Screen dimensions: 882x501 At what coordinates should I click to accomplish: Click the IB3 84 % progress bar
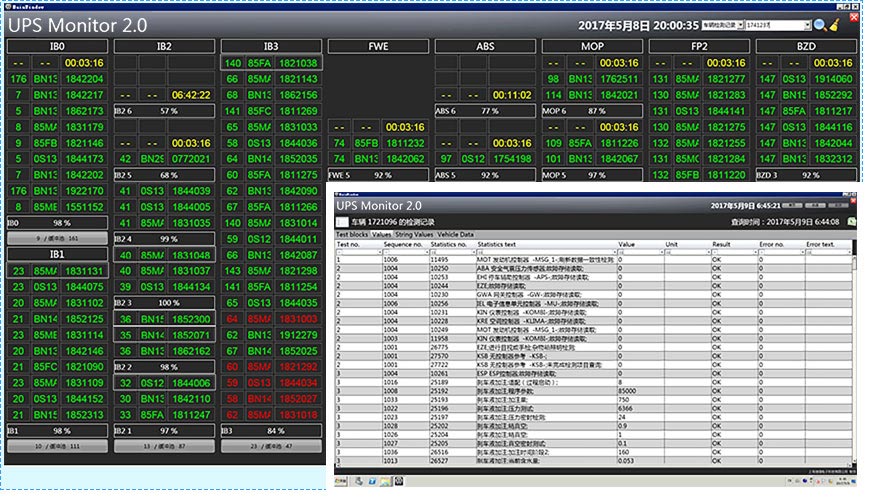[271, 431]
